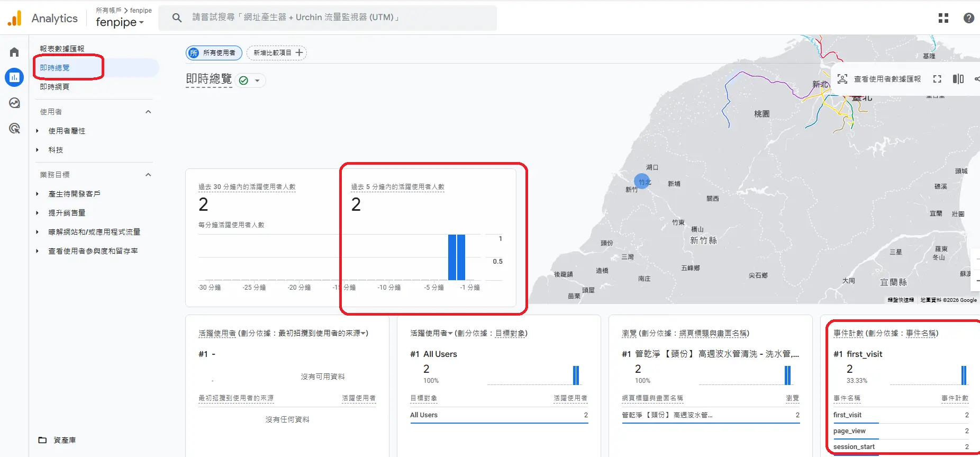Click #1 first_visit heading

(x=858, y=354)
